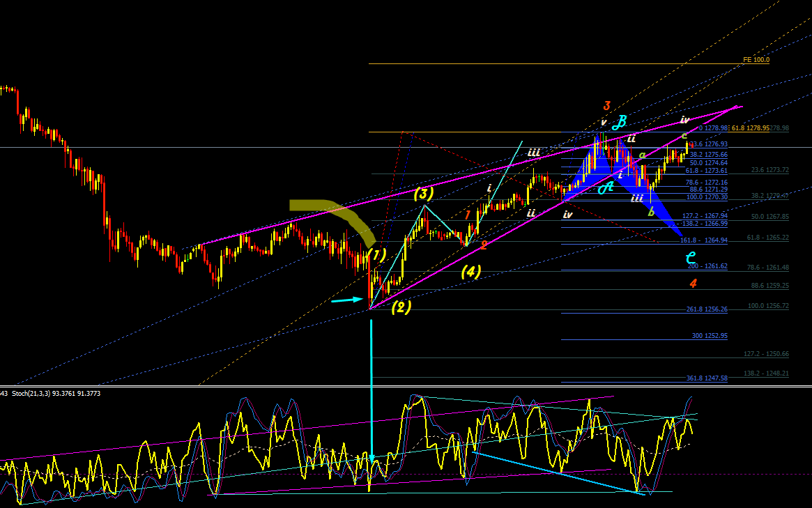Click the horizontal cyan arrow near wave (2)
The image size is (812, 508).
(x=348, y=300)
